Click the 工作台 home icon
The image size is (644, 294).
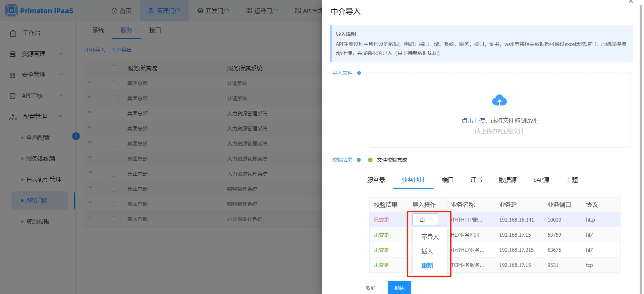pos(13,33)
